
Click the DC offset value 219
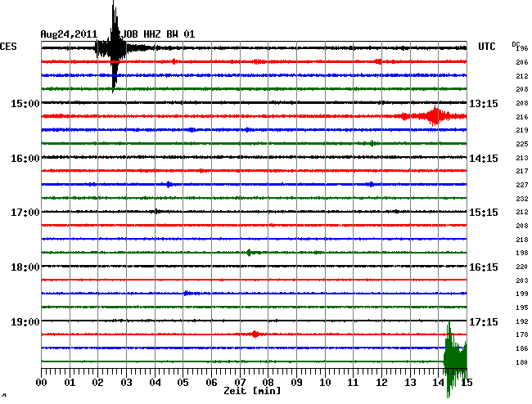click(x=522, y=130)
